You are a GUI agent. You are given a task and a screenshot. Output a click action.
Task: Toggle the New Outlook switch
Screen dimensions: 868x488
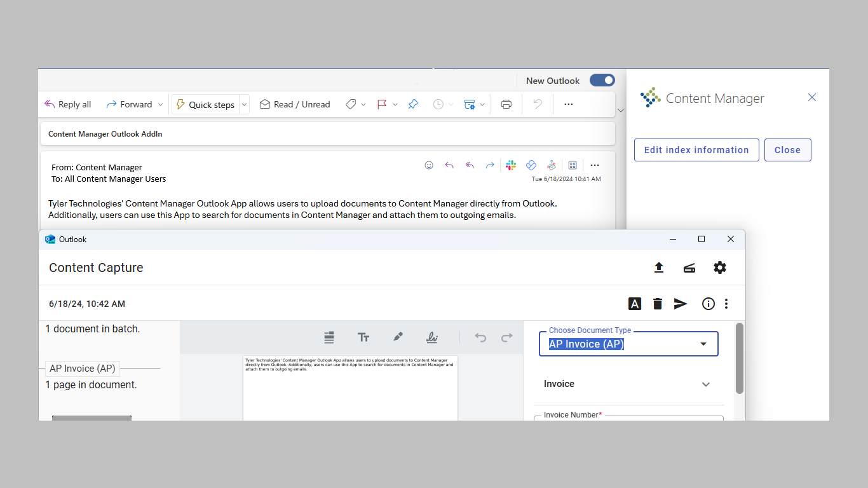602,80
